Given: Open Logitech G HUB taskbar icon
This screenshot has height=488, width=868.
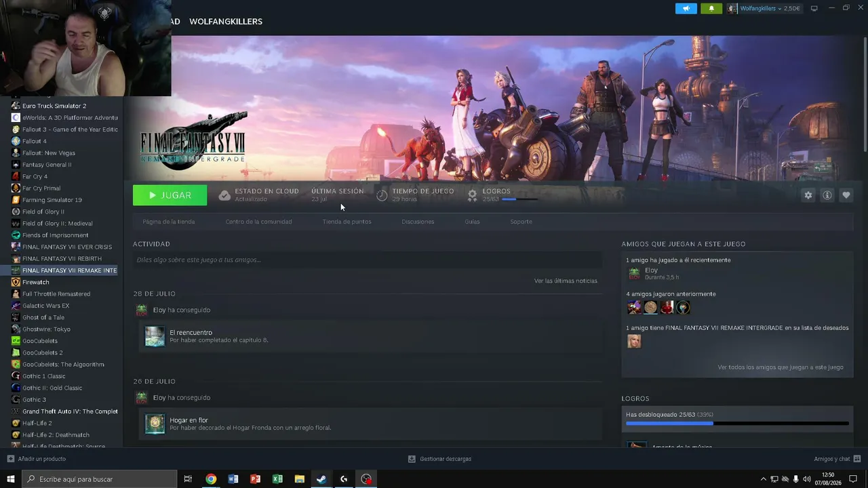Looking at the screenshot, I should click(x=344, y=479).
